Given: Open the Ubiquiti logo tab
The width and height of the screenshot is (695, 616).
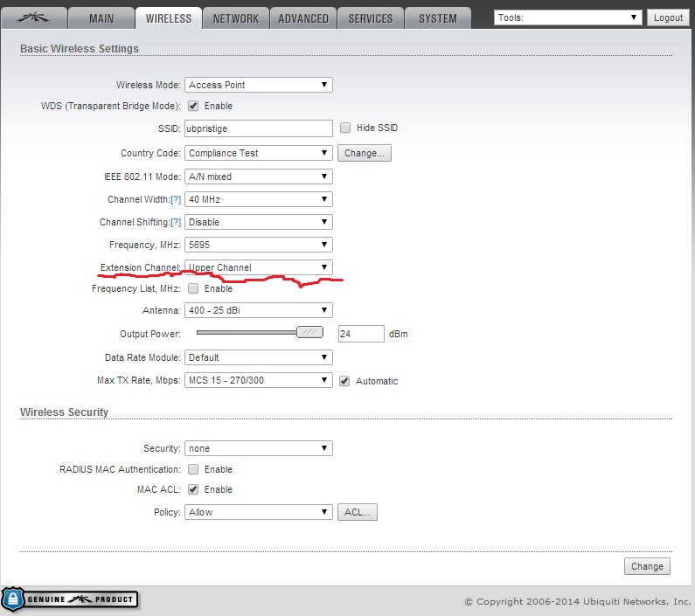Looking at the screenshot, I should (x=34, y=18).
